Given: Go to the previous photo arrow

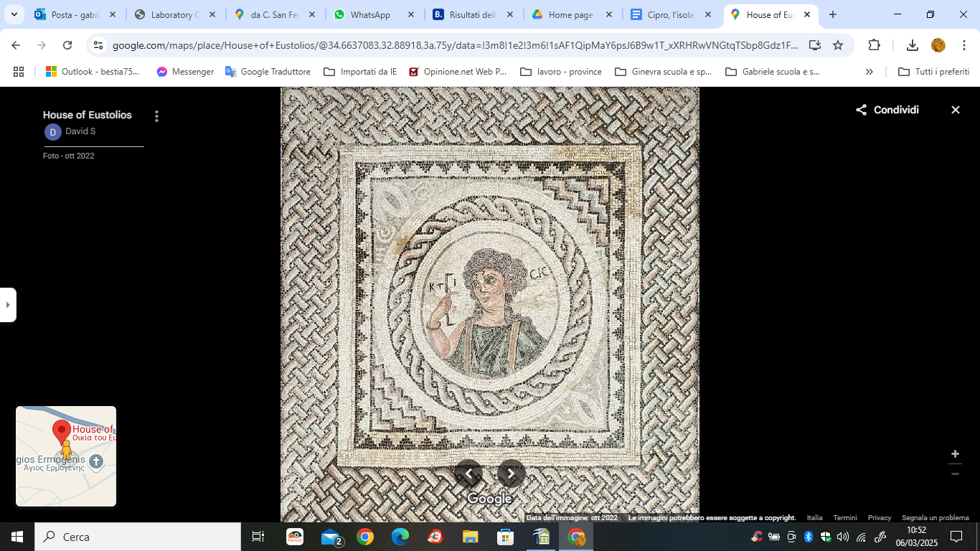Looking at the screenshot, I should pos(468,474).
